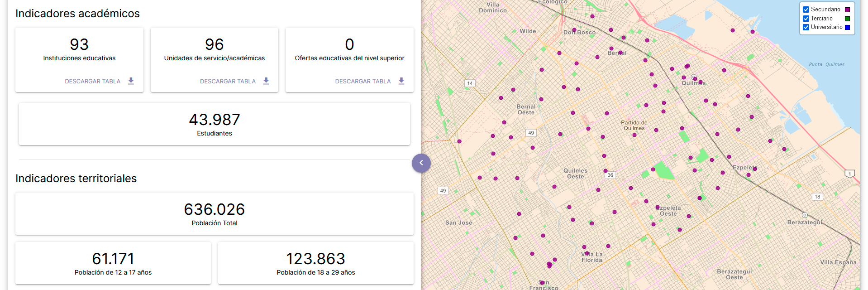Click the Población Total indicator card
This screenshot has height=290, width=868.
pos(214,214)
